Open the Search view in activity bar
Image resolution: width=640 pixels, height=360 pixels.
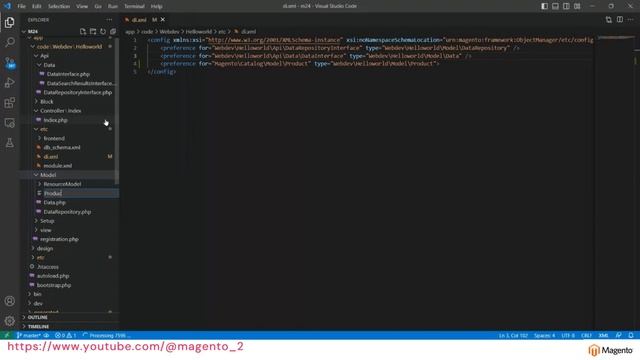tap(9, 42)
